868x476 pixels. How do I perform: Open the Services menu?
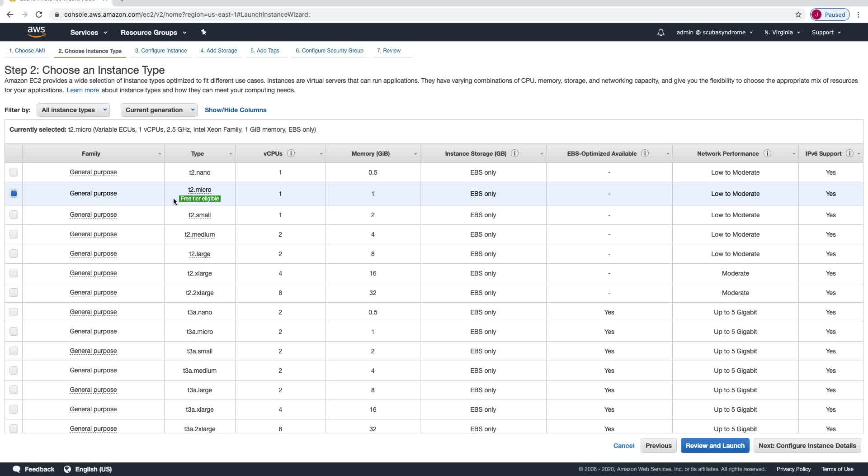[x=89, y=33]
